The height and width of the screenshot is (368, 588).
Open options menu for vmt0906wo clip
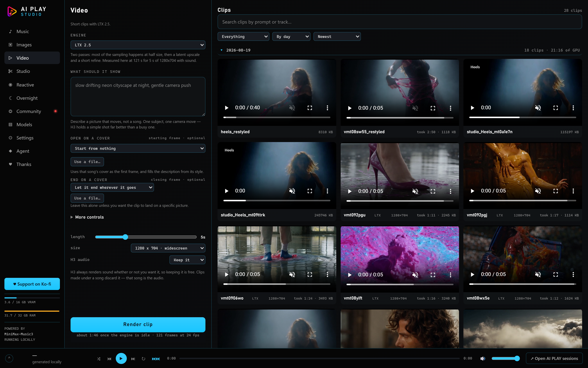point(327,275)
